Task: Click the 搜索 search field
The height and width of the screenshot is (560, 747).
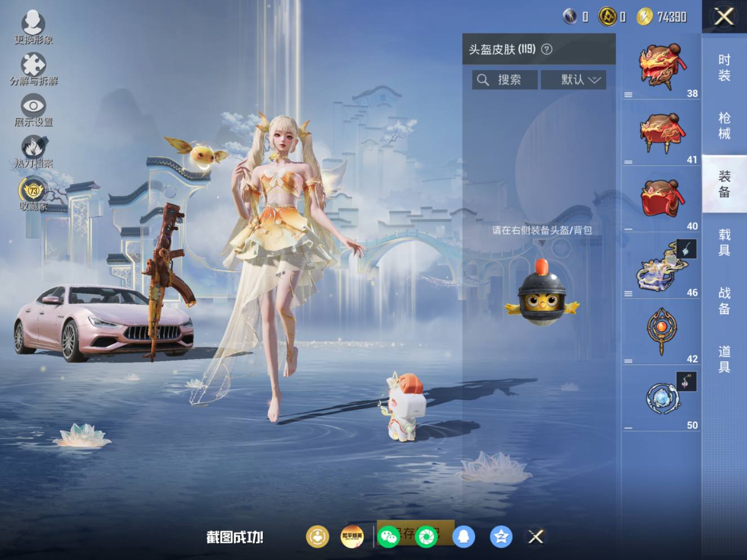Action: click(x=505, y=79)
